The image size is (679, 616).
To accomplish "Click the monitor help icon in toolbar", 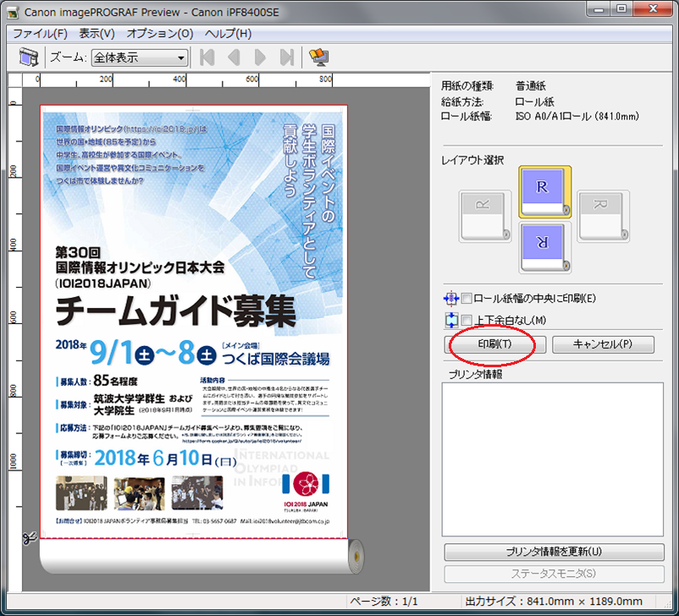I will [x=318, y=58].
